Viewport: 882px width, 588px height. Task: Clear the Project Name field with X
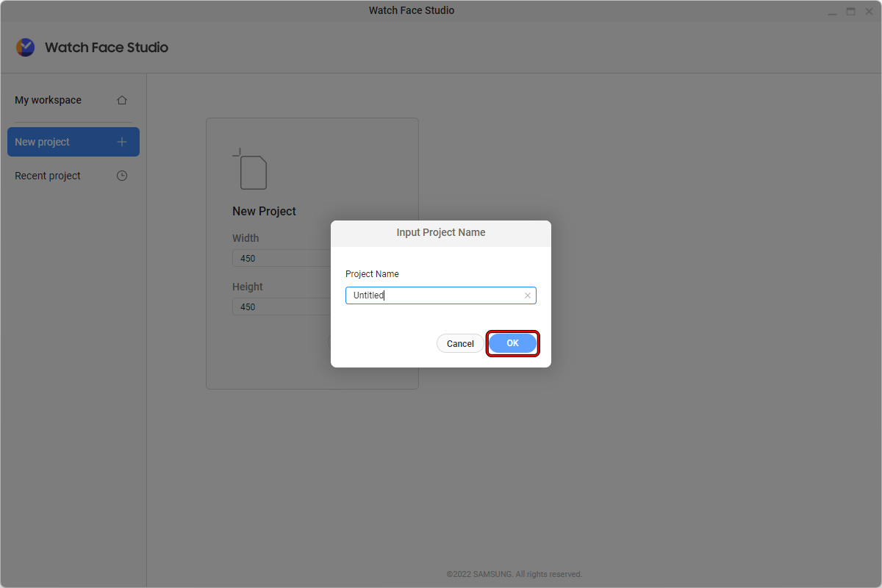click(x=527, y=295)
